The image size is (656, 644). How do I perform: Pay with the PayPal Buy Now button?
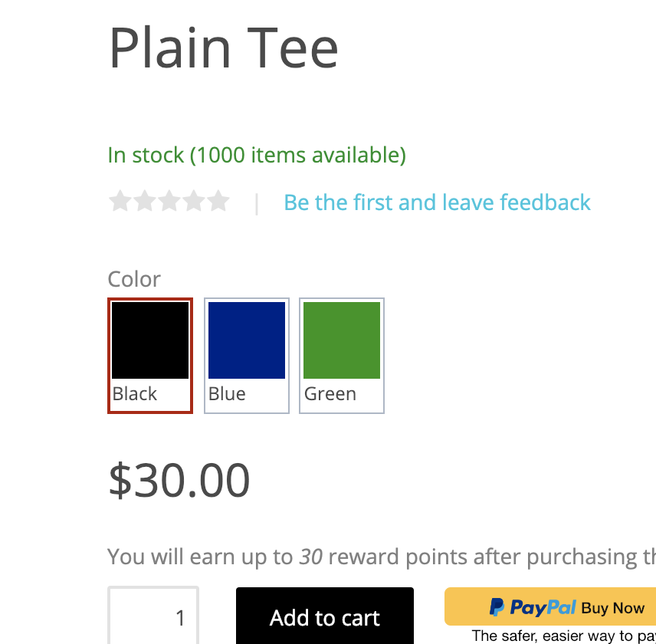[550, 606]
